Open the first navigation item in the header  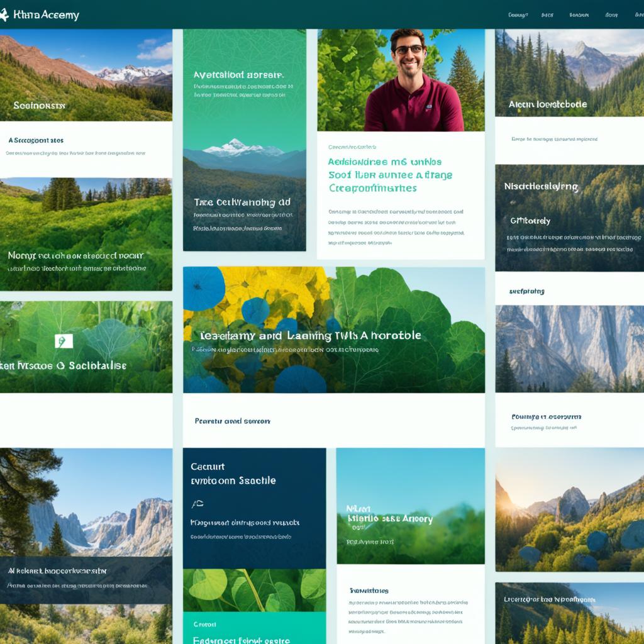tap(518, 15)
